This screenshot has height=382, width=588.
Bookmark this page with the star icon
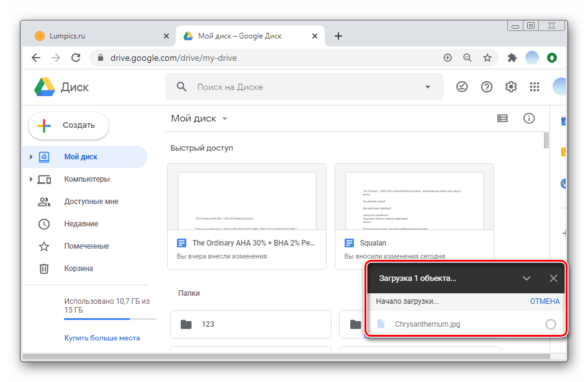pos(487,58)
